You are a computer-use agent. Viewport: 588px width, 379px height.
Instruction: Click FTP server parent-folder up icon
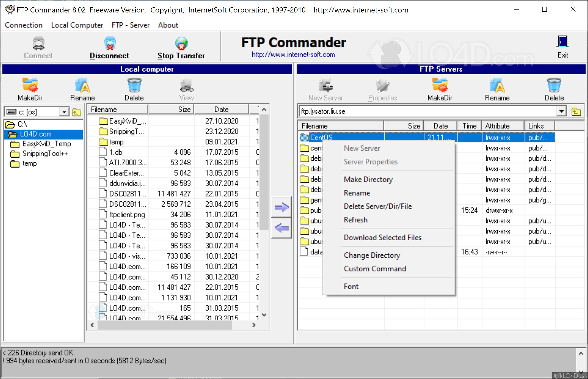pos(576,112)
